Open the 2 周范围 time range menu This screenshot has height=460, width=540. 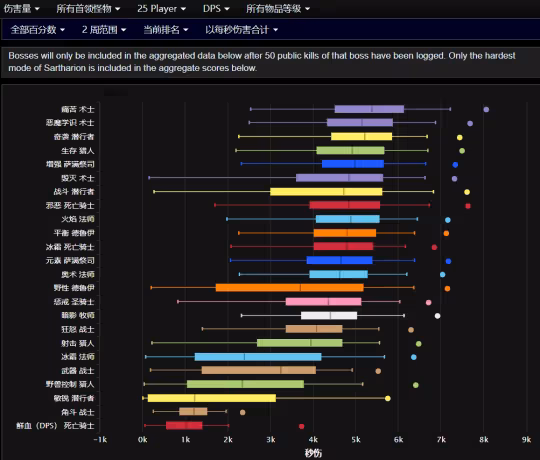click(x=104, y=30)
